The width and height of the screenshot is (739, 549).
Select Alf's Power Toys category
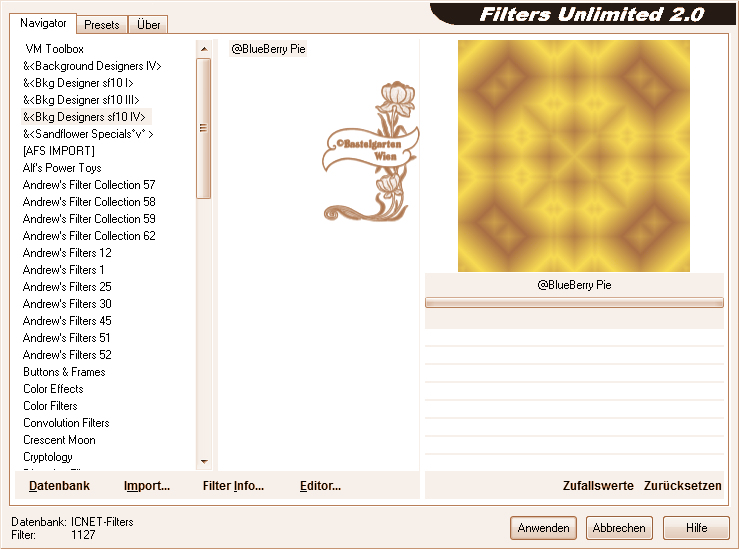[62, 168]
